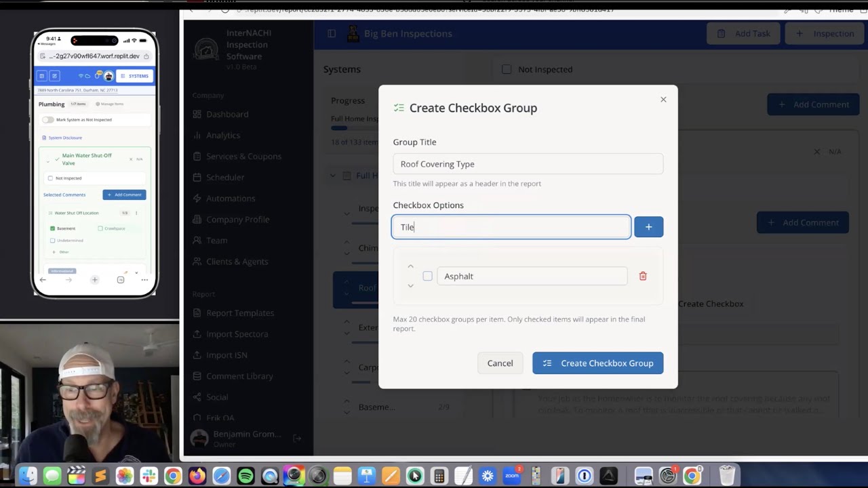Click the logout icon beside Benjamin's name

(x=297, y=439)
